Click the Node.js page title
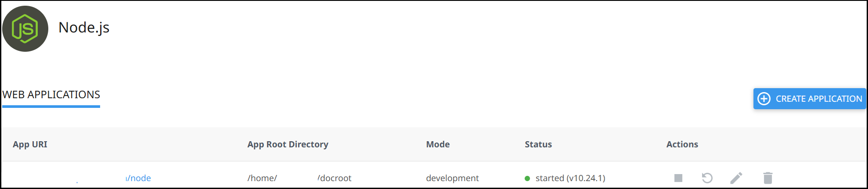868x189 pixels. (84, 28)
